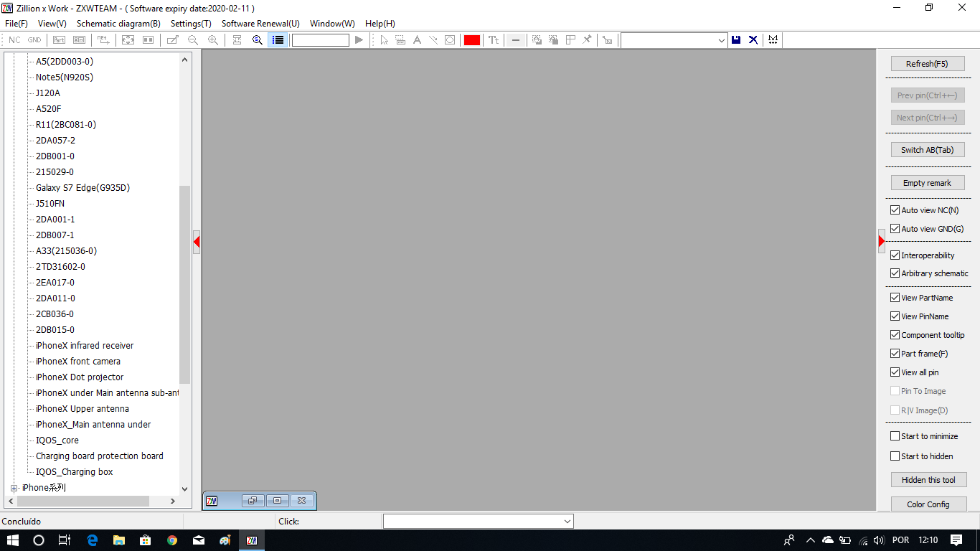Toggle the highlighted list view icon
This screenshot has width=980, height=551.
278,40
